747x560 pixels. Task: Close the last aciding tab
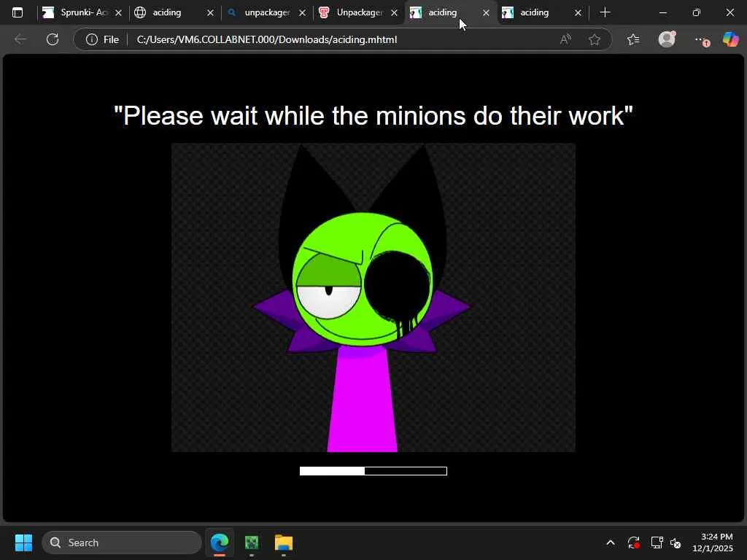pyautogui.click(x=578, y=13)
